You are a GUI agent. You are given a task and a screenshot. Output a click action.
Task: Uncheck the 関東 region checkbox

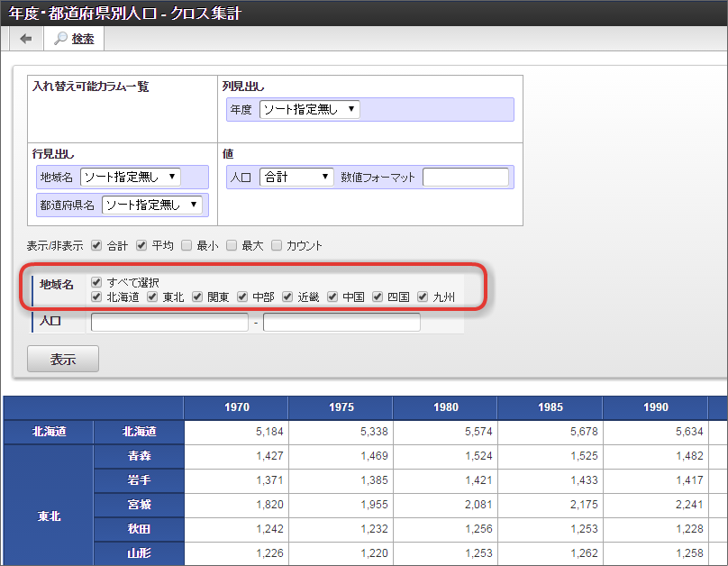coord(196,297)
